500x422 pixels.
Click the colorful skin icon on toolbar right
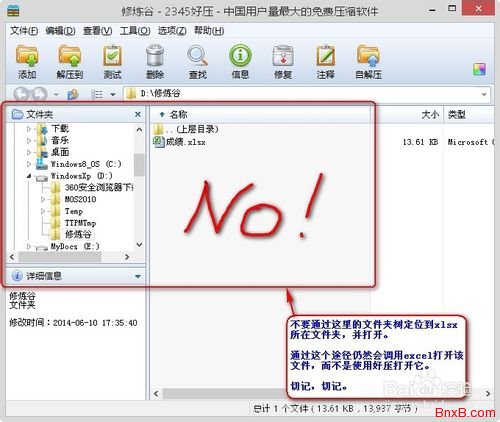[479, 69]
